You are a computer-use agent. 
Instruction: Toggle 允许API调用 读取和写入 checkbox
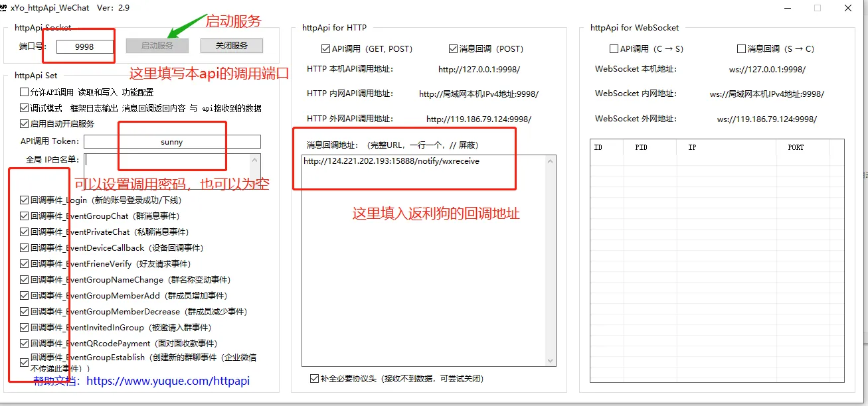coord(25,92)
